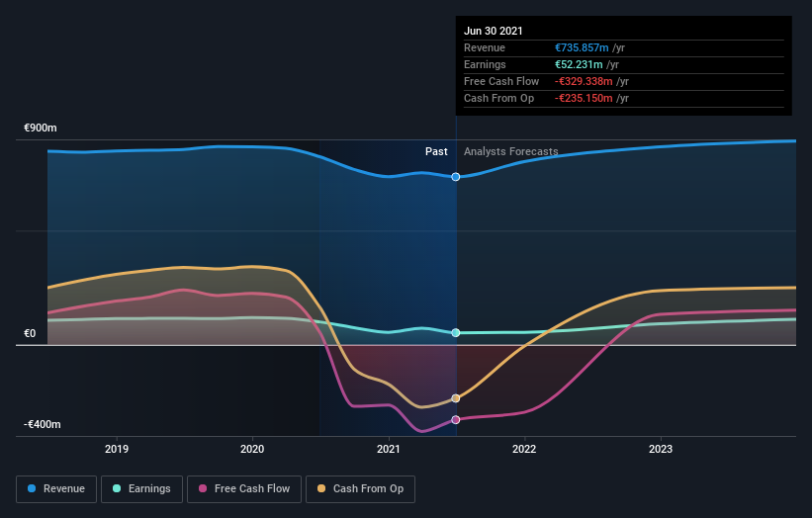Click the Jun 30 2021 tooltip date
This screenshot has width=812, height=518.
pyautogui.click(x=493, y=31)
